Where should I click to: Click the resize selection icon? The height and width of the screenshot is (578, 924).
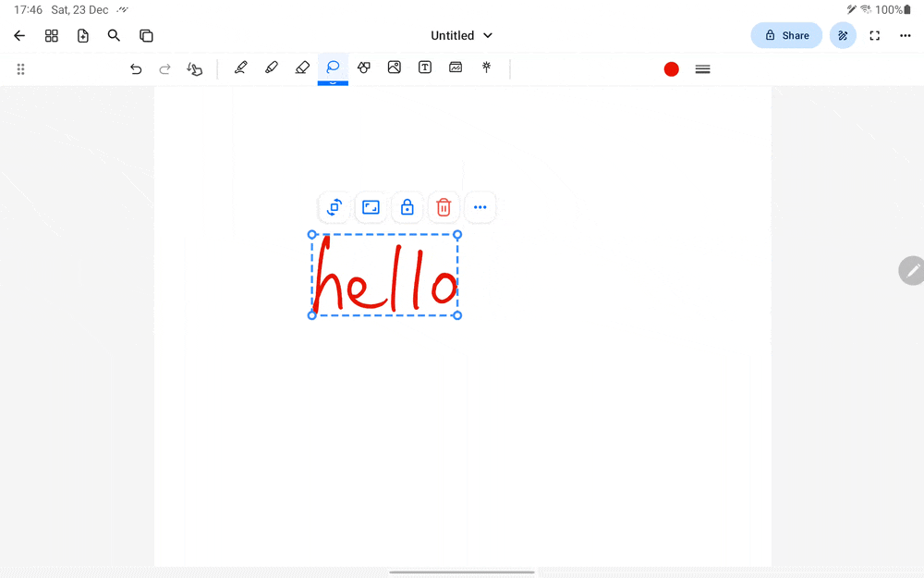pos(371,207)
